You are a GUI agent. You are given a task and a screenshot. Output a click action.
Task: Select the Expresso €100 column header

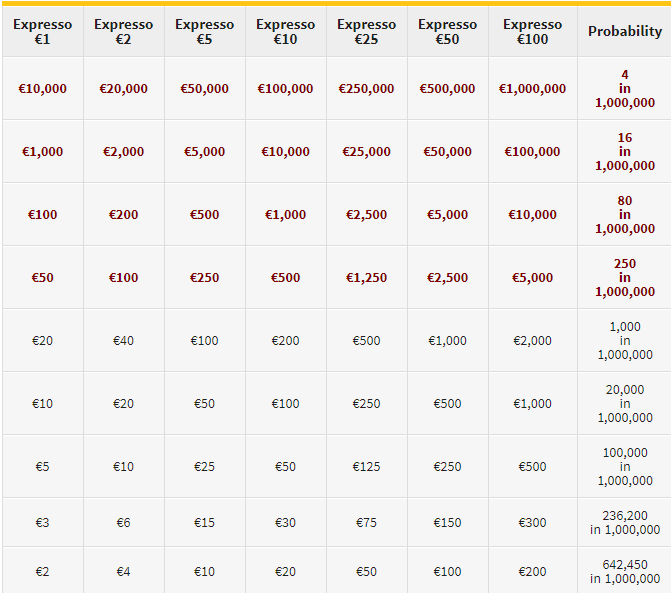(x=532, y=31)
